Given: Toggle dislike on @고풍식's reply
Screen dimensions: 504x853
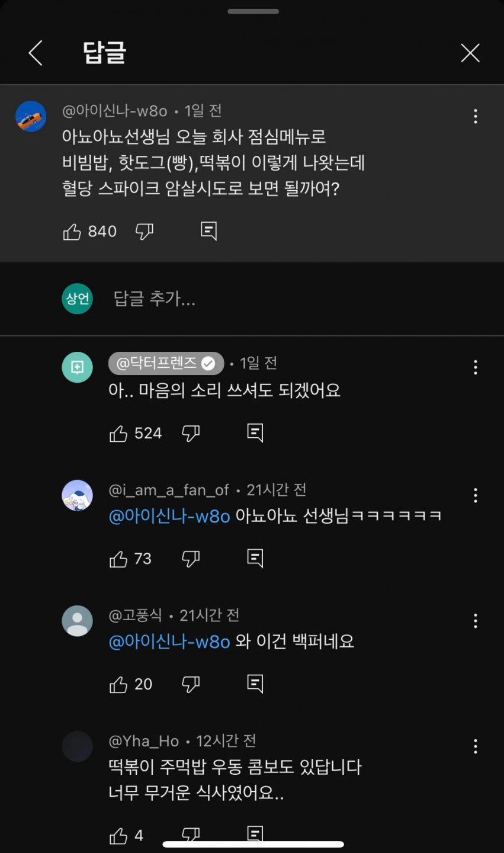Looking at the screenshot, I should [191, 684].
